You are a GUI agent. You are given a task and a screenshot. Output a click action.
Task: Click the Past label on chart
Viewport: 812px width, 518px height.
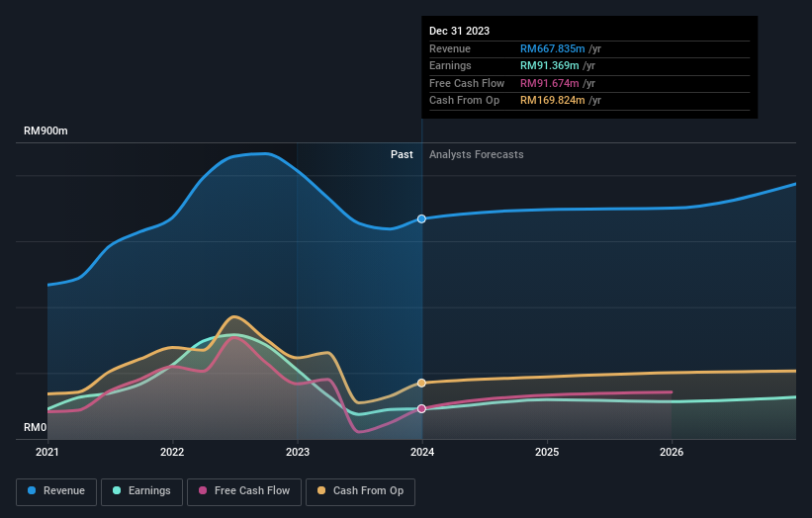pyautogui.click(x=402, y=155)
